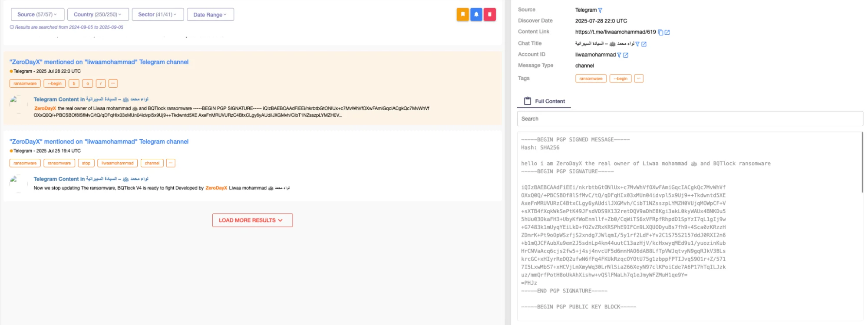
Task: Click the '=PHJz' line in Full Content
Action: (529, 283)
